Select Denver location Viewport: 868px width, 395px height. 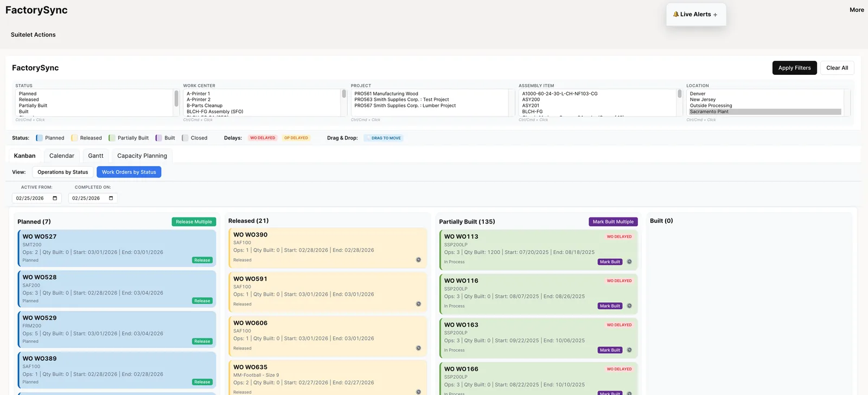pos(765,94)
